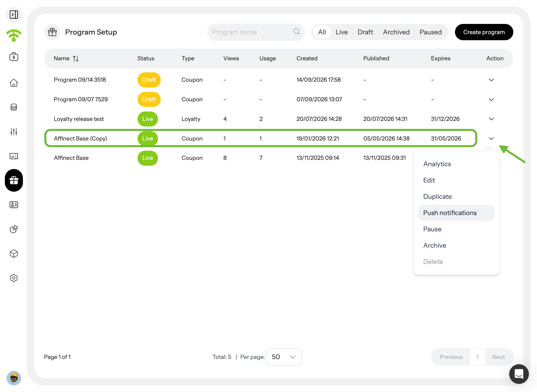
Task: Focus the Program name search field
Action: (x=256, y=32)
